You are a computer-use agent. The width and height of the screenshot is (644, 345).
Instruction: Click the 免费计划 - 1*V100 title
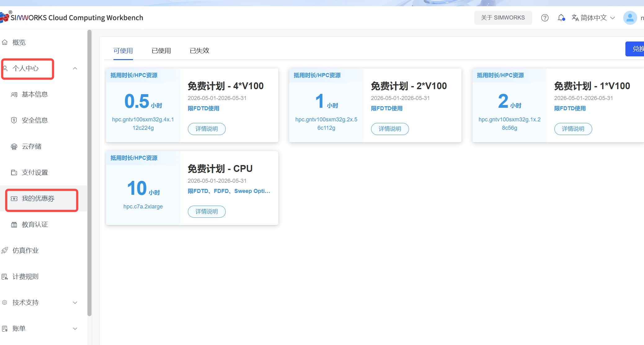pyautogui.click(x=592, y=86)
